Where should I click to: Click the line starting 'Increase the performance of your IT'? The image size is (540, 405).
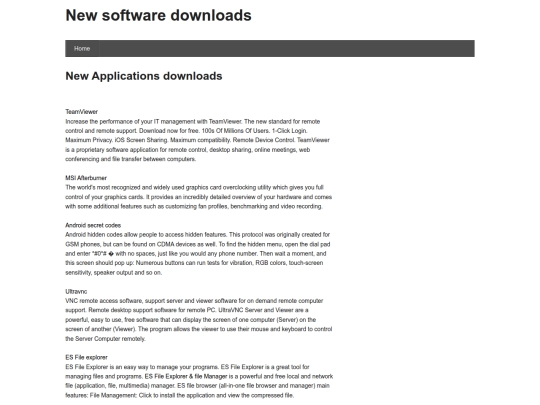193,121
